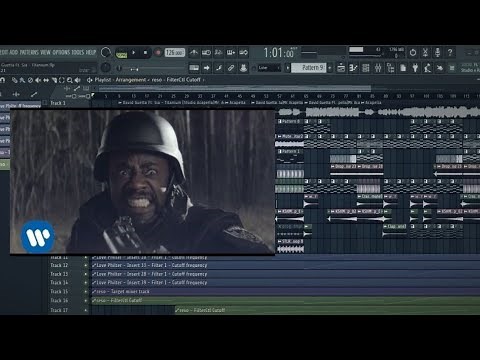Click the song position slider

[x=152, y=69]
